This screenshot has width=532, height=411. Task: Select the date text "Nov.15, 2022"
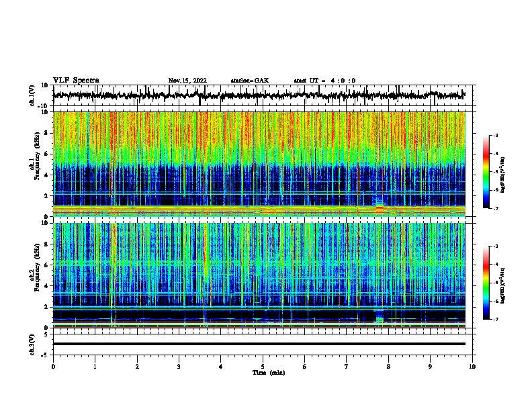pos(187,81)
